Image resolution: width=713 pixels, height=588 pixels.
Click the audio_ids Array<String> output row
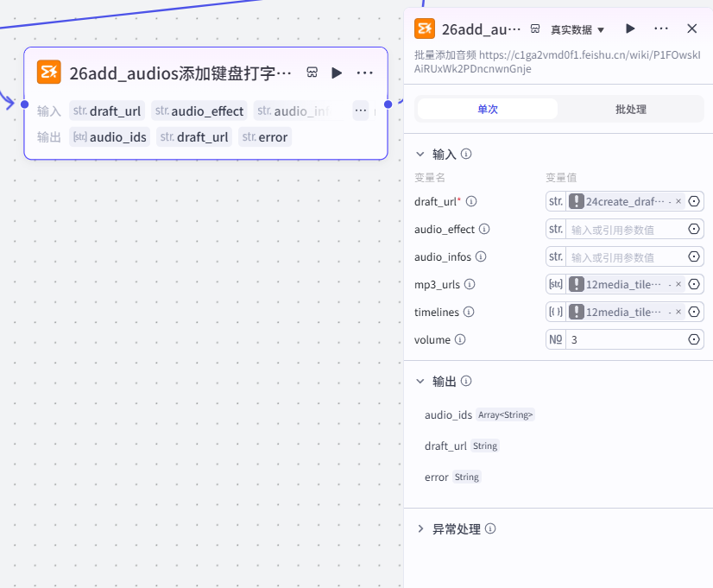tap(479, 414)
